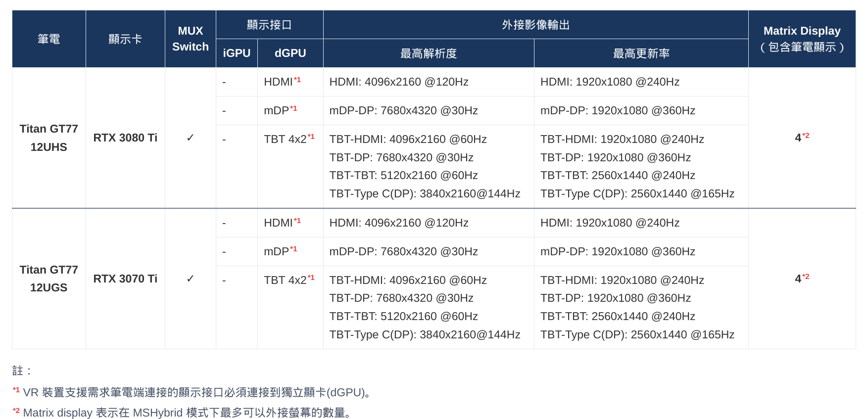Click "TBT-TBT: 5120x2160 @60Hz" in the 12UGS section
The height and width of the screenshot is (419, 868).
(x=403, y=317)
